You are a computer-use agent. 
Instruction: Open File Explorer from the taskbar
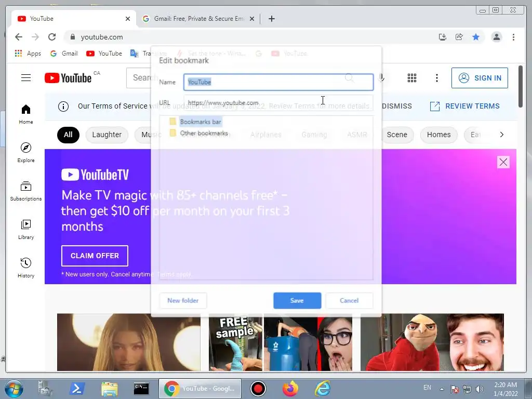click(x=110, y=389)
